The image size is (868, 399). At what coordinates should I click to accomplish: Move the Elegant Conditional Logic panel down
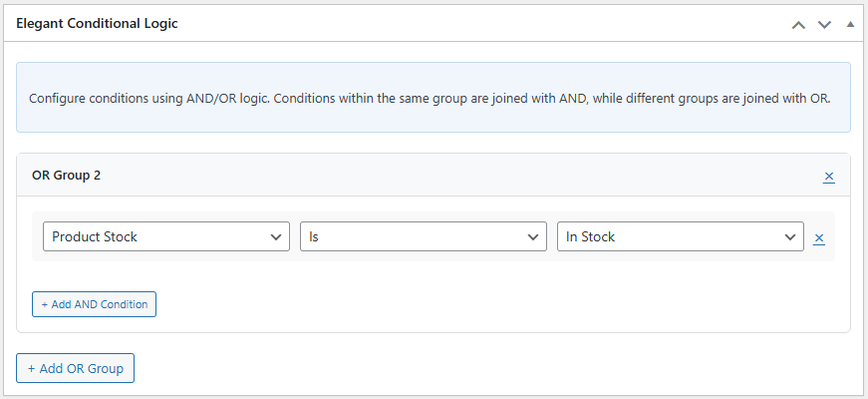pos(824,24)
